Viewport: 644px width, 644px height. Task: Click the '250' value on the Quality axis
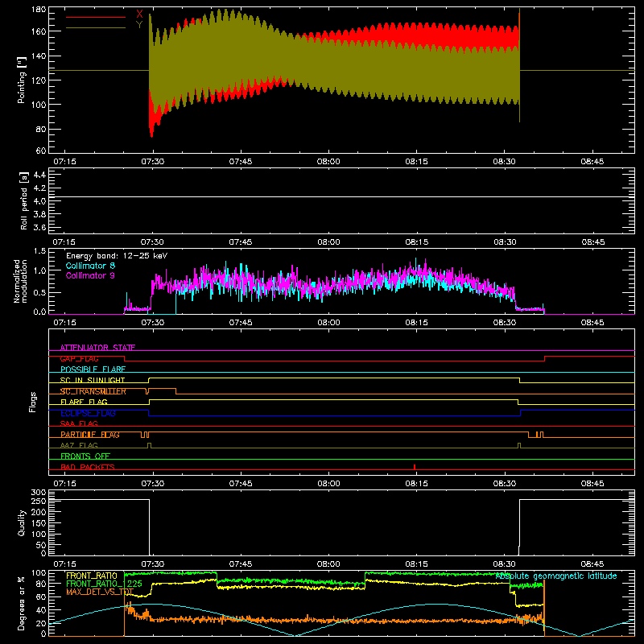click(39, 502)
